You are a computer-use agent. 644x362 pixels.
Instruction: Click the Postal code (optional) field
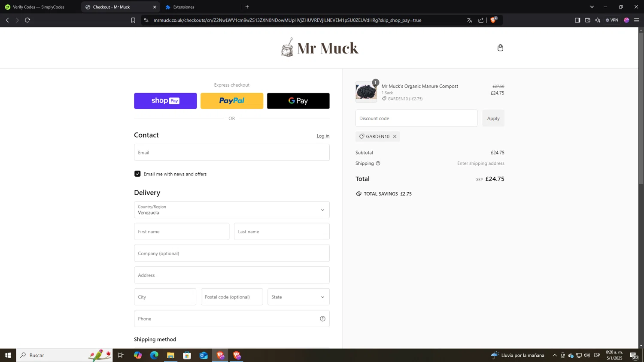pos(232,297)
